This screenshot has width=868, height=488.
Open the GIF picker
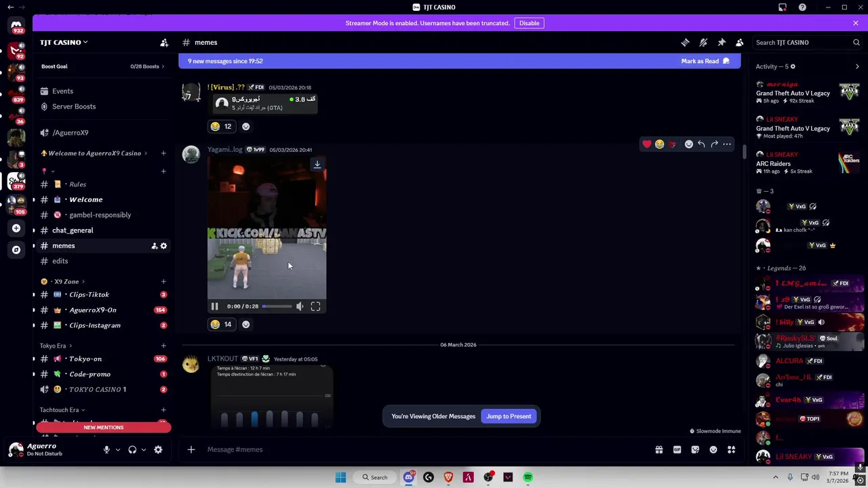[x=677, y=449]
